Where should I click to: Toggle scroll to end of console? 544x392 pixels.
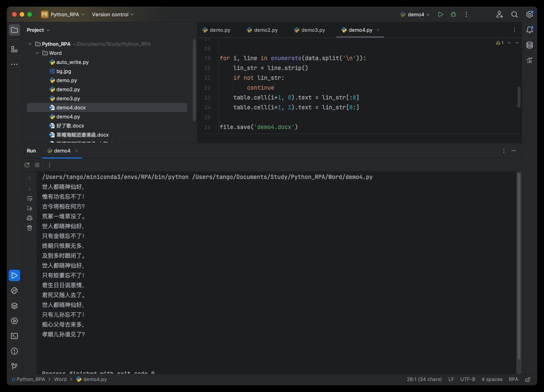pos(29,208)
